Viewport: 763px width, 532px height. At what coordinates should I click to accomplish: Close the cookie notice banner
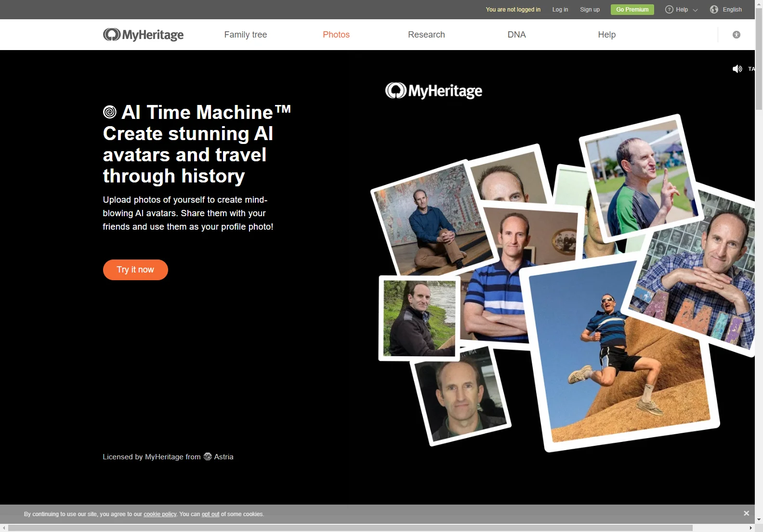click(746, 513)
